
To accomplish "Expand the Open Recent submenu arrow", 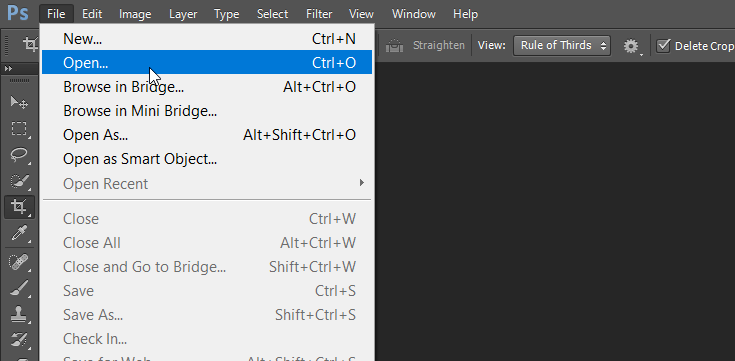I will point(361,183).
